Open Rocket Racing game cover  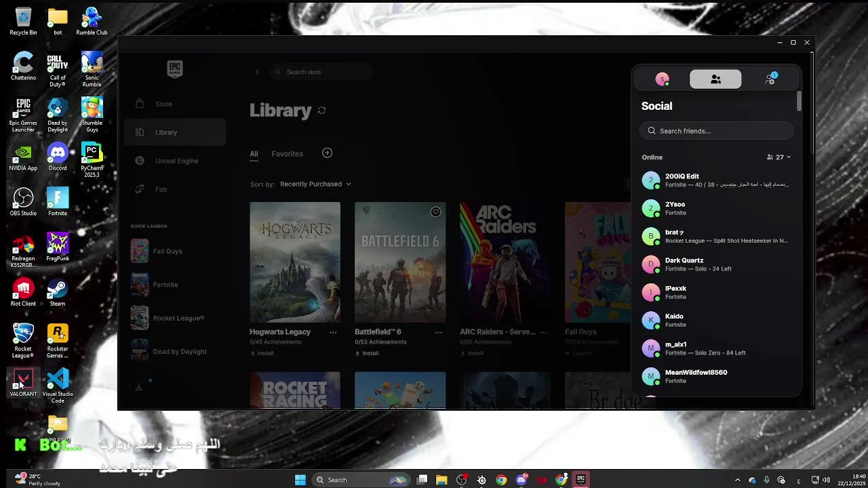[x=295, y=391]
